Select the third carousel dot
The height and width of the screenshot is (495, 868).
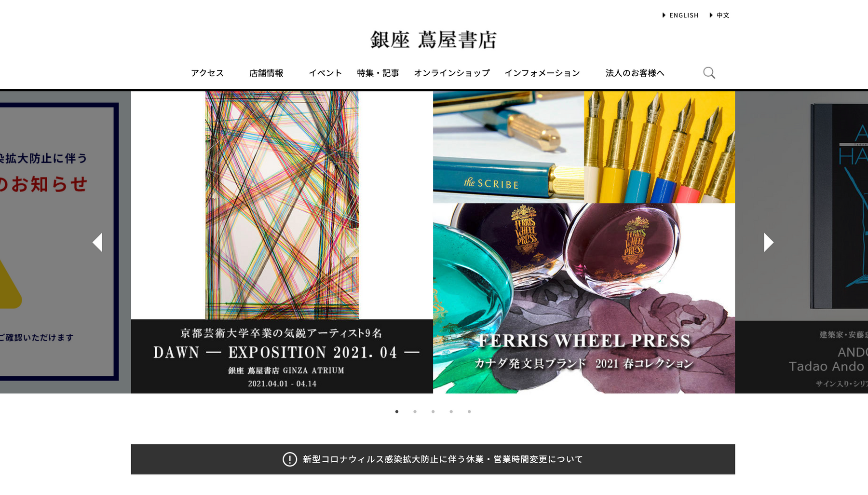click(433, 412)
